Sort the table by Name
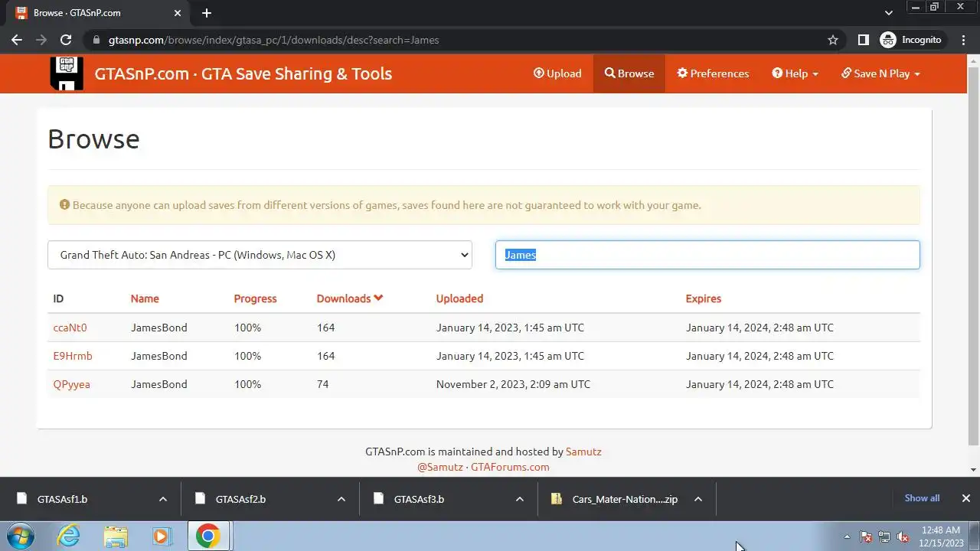The height and width of the screenshot is (551, 980). click(145, 298)
